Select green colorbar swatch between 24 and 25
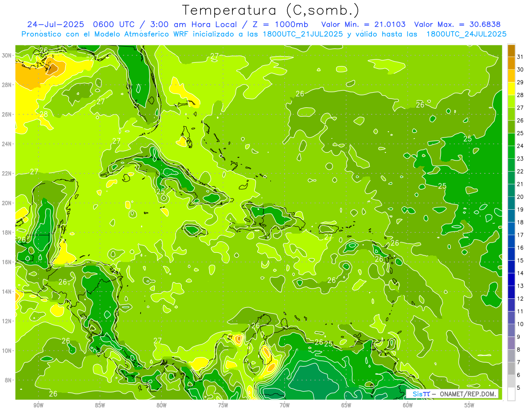532x411 pixels. pos(511,140)
